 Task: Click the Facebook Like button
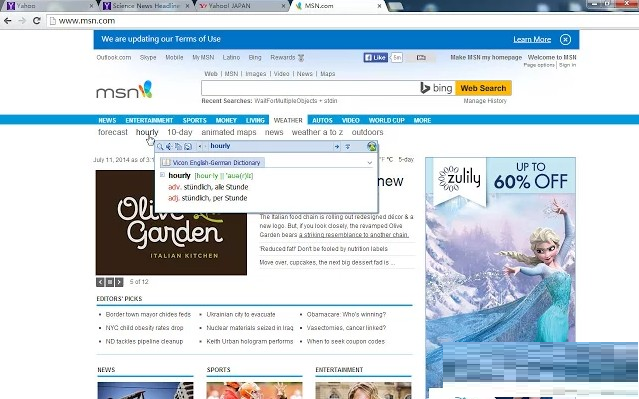click(375, 57)
